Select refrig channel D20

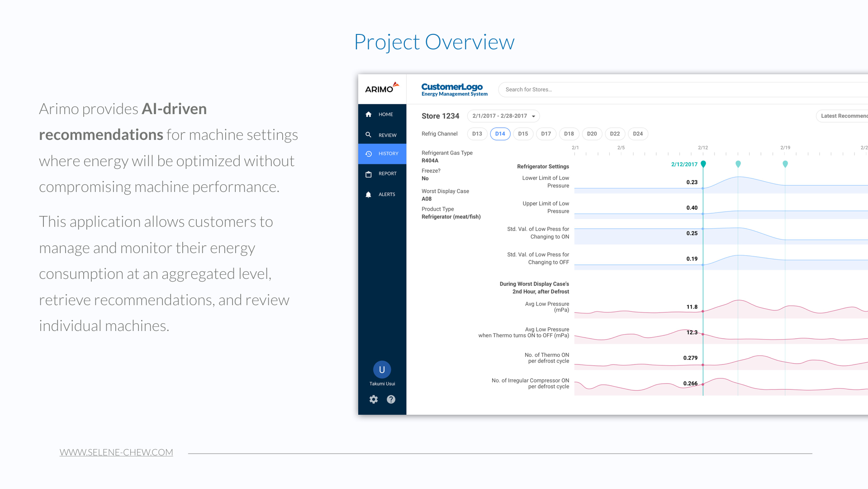tap(592, 134)
